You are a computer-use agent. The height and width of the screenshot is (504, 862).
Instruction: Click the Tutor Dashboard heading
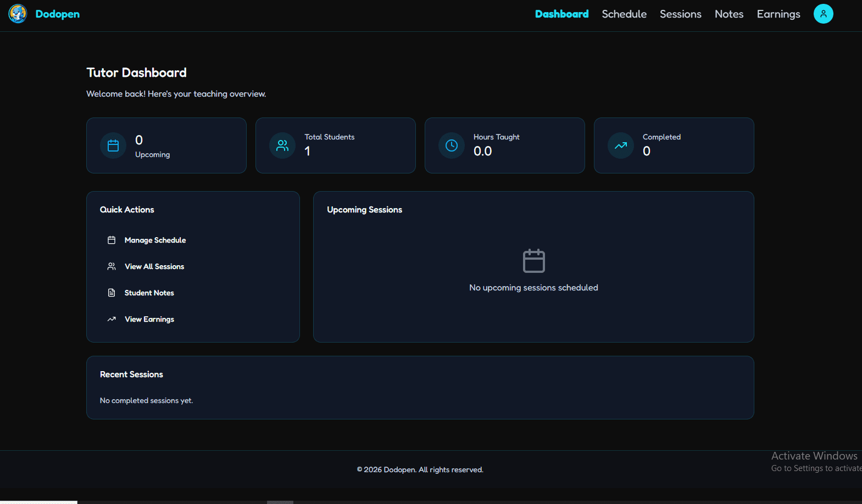click(x=136, y=72)
